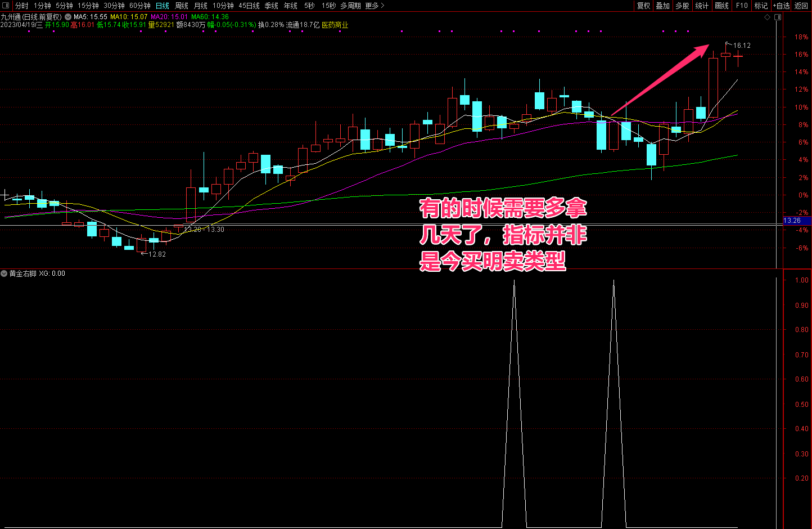812x529 pixels.
Task: Click the 医药商业 sector label
Action: pos(335,25)
